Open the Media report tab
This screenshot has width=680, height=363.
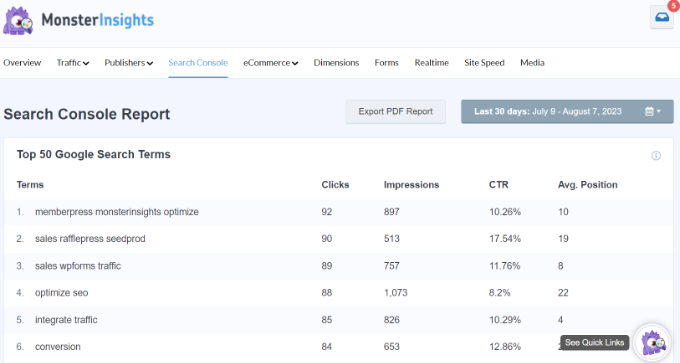pos(532,63)
